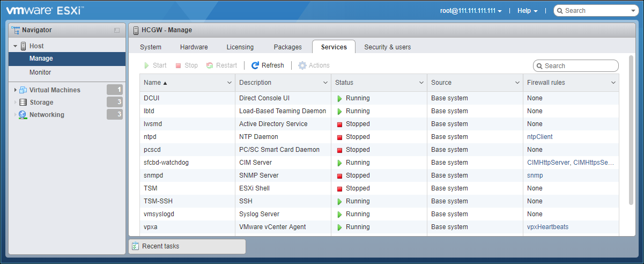Switch to the Security & users tab
Screen dimensions: 644x264
pyautogui.click(x=388, y=47)
